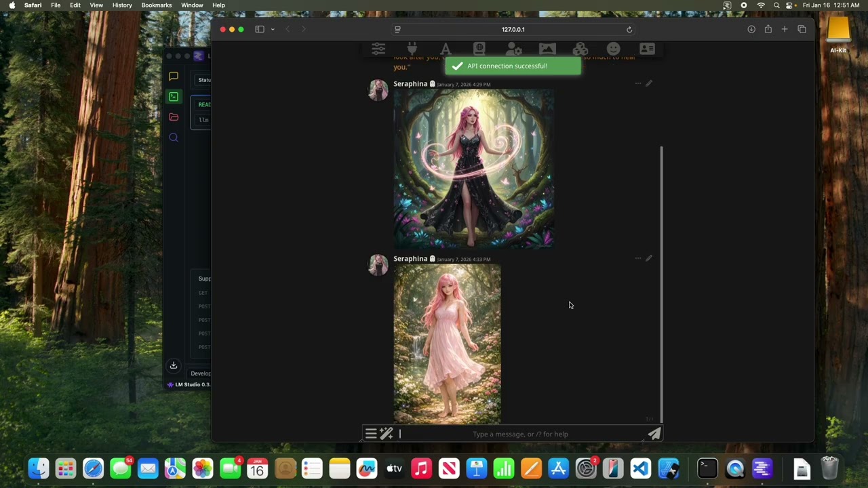Open the Help menu
Screen dimensions: 868x488
point(218,5)
